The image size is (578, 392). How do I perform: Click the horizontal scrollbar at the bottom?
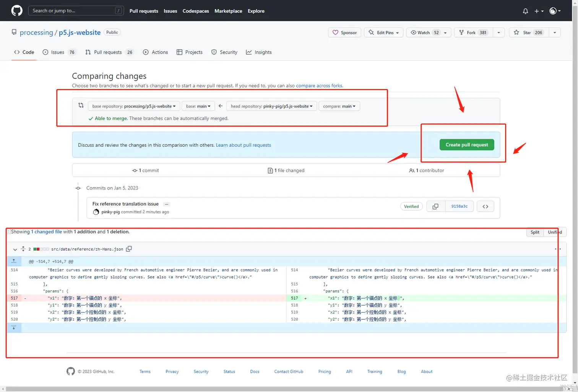[286, 389]
